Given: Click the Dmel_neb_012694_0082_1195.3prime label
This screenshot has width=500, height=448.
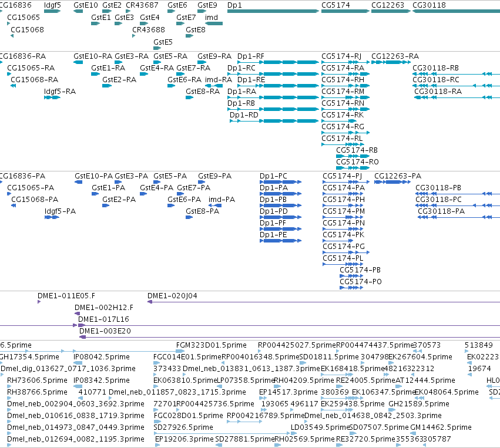Looking at the screenshot, I should click(76, 439).
